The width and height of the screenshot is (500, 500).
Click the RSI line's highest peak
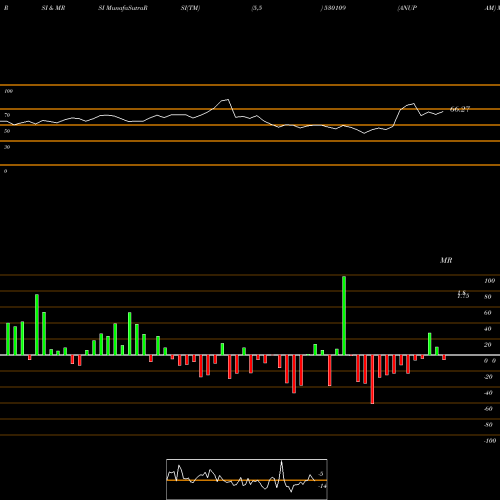pos(228,99)
